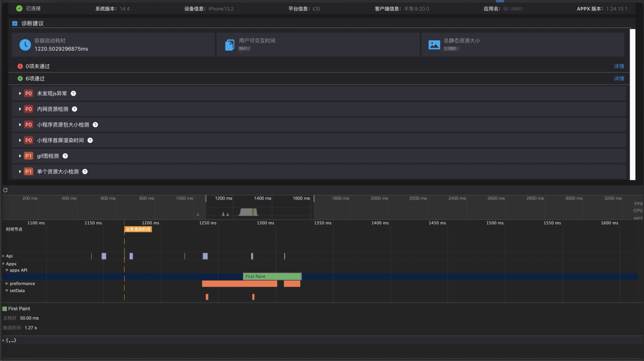Click the left handle of overview selection
This screenshot has width=644, height=361.
(x=206, y=199)
